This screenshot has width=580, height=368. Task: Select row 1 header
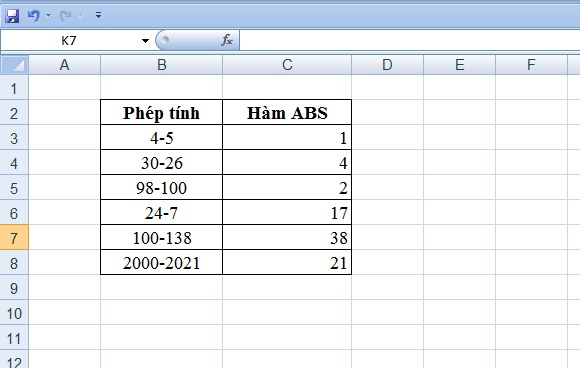coord(14,88)
